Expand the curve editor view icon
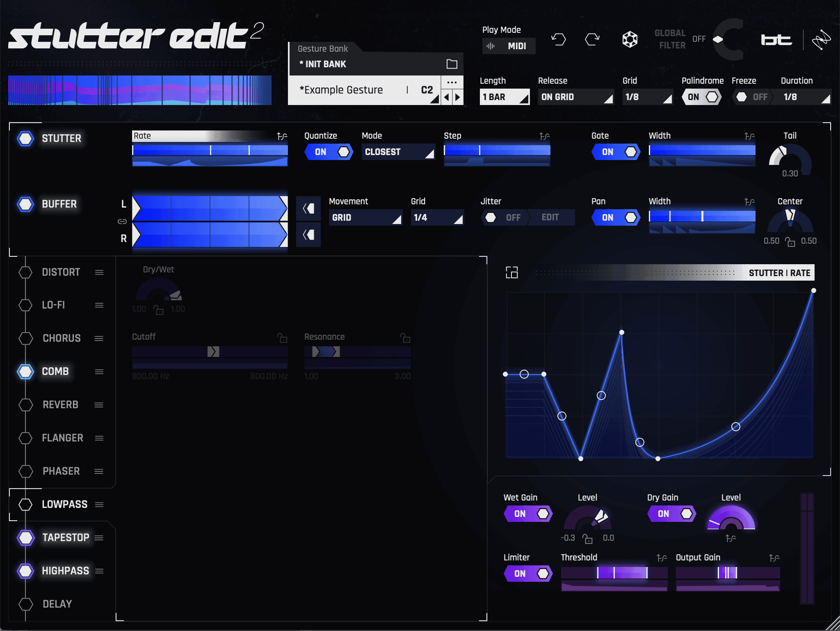 pyautogui.click(x=512, y=272)
